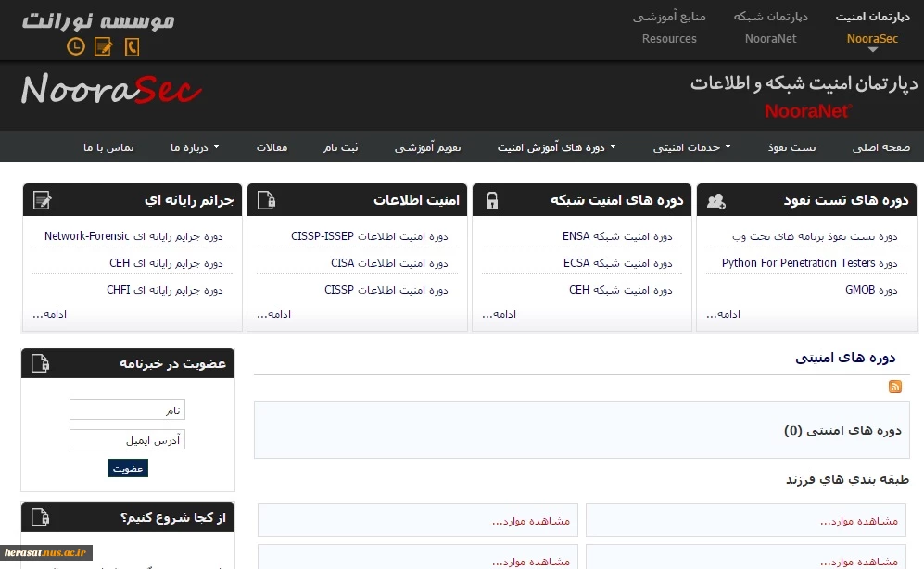Open the تقویم آموزشی menu item
Screen dimensions: 924x569
428,146
